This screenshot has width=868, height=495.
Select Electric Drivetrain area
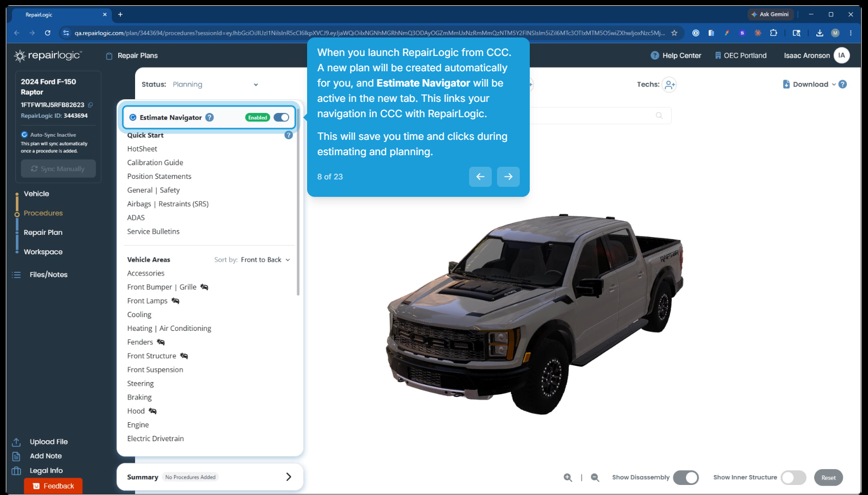(155, 439)
